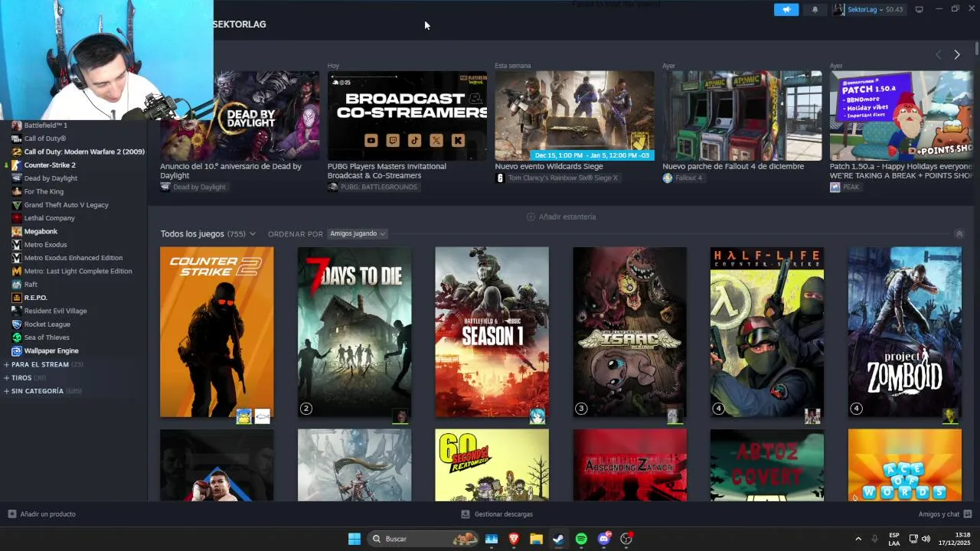The height and width of the screenshot is (551, 980).
Task: Open Nuevo evento Wildcards Siege news card
Action: [x=574, y=116]
